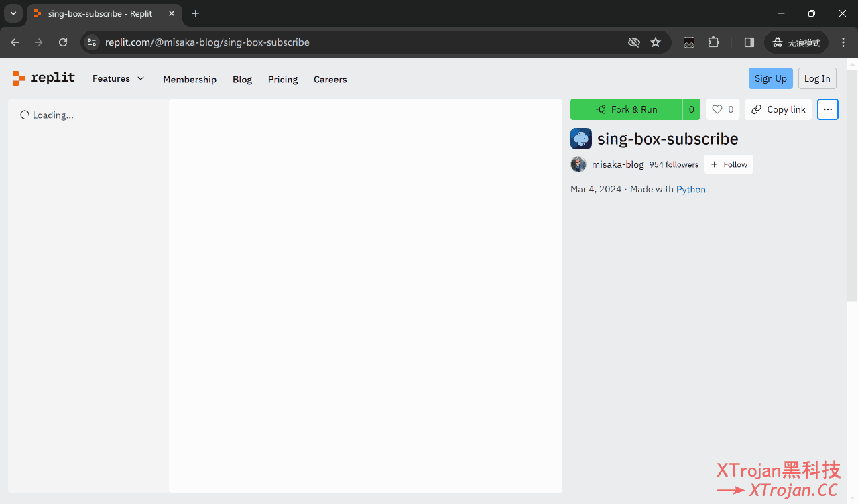Like the repl with the heart icon
The image size is (858, 504).
pyautogui.click(x=723, y=109)
